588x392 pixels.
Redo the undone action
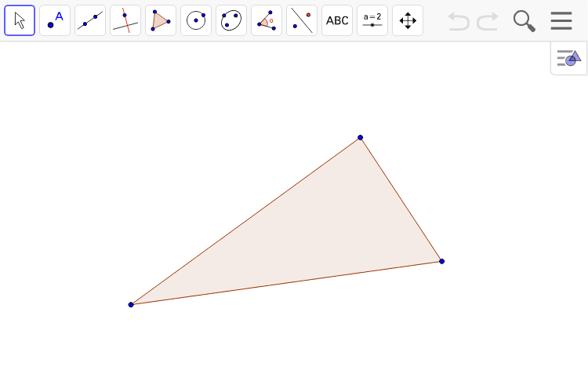pos(488,21)
